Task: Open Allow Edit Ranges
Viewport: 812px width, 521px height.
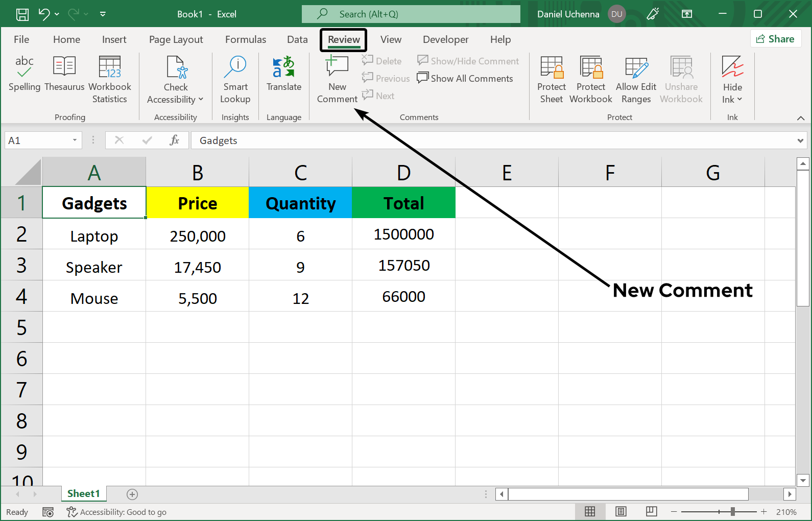Action: [636, 80]
